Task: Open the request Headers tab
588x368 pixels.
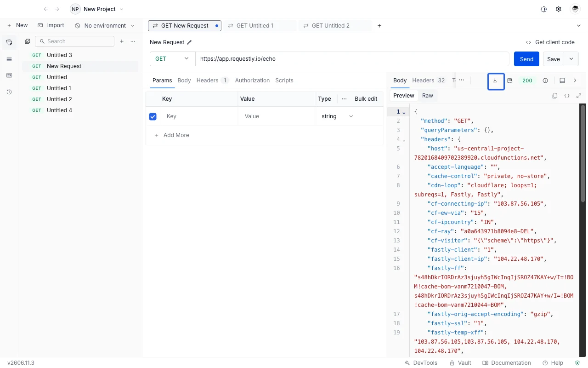Action: 212,80
